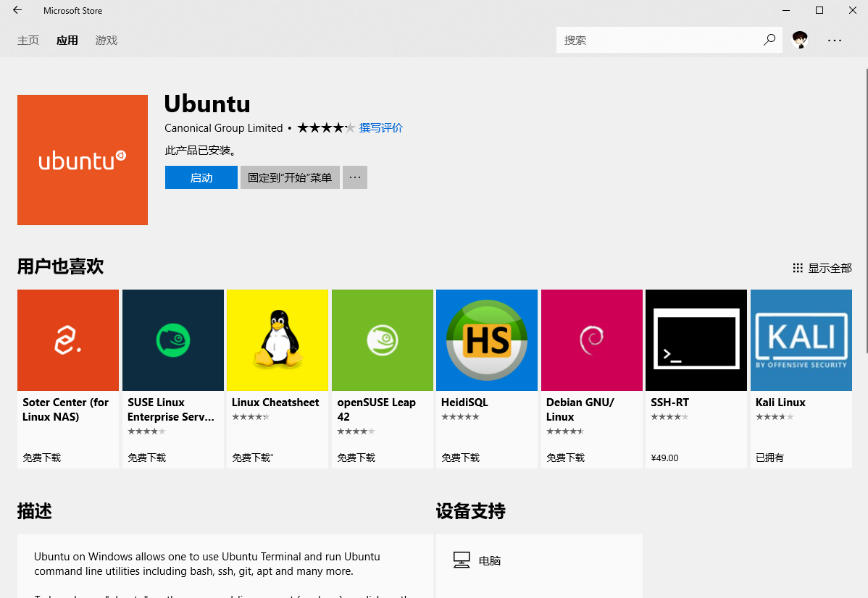Image resolution: width=868 pixels, height=598 pixels.
Task: Switch to the 游戏 tab
Action: click(x=107, y=41)
